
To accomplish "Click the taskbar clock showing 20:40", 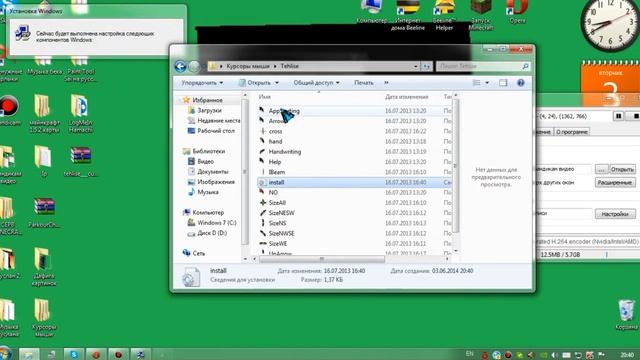I will coord(627,355).
